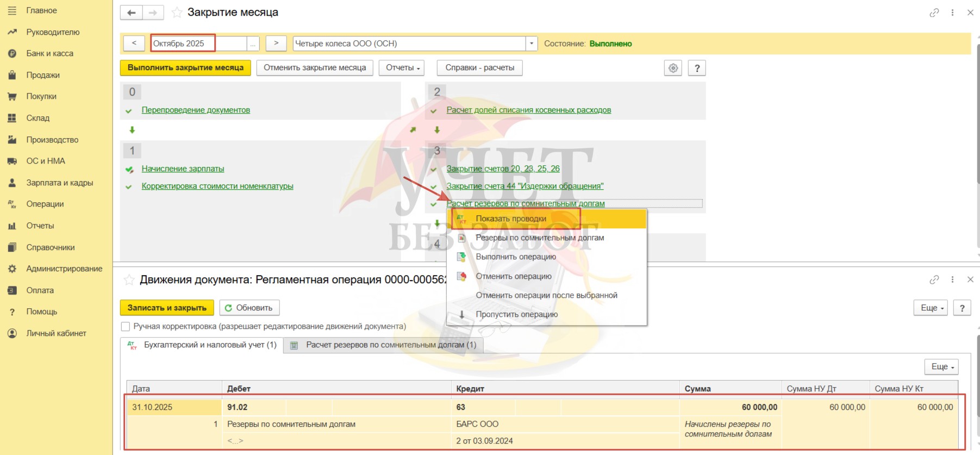Open the Зарплата и кадры section

(59, 183)
